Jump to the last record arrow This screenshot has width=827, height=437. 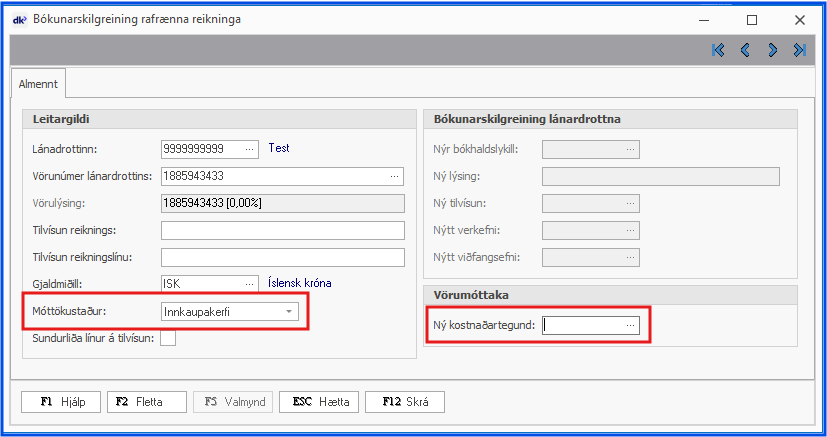coord(799,50)
